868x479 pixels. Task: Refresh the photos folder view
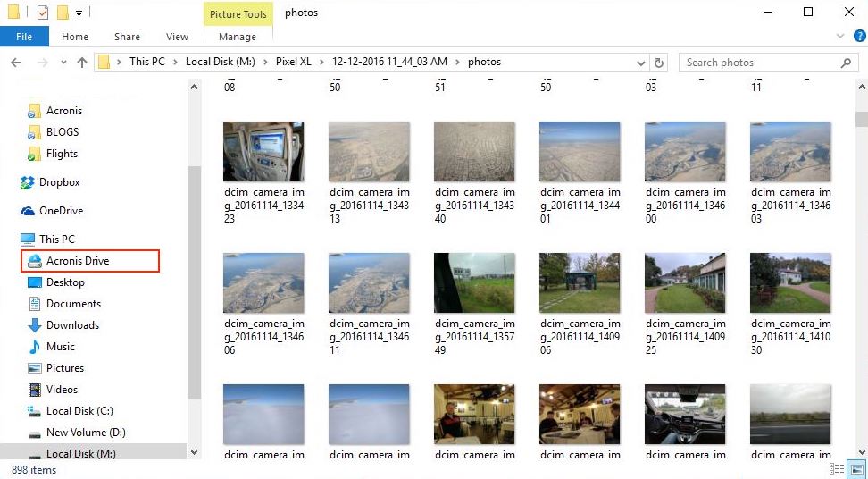pyautogui.click(x=659, y=63)
